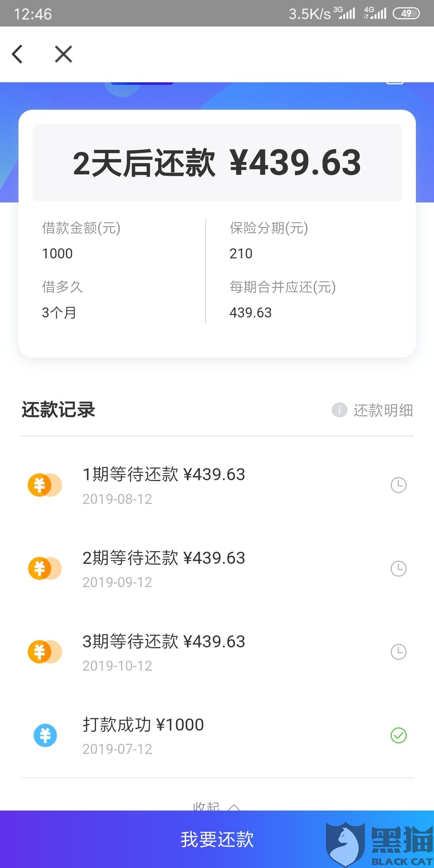Open the 打款成功 ¥1000 record
This screenshot has height=868, width=434.
[217, 735]
